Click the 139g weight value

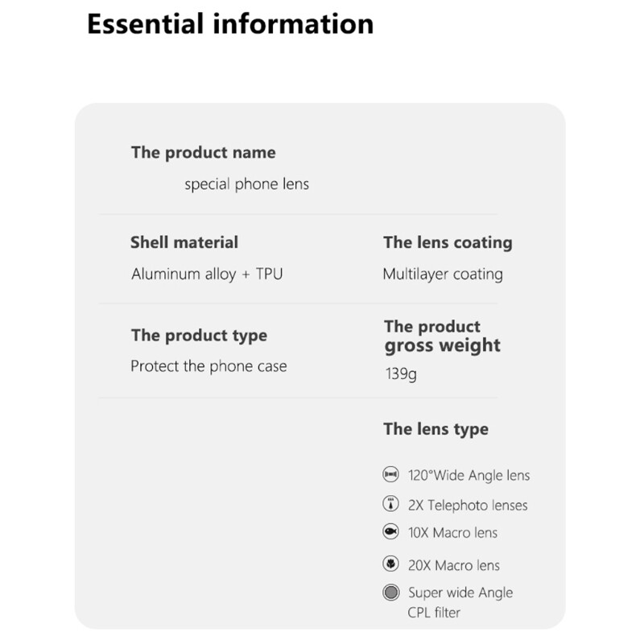point(400,374)
